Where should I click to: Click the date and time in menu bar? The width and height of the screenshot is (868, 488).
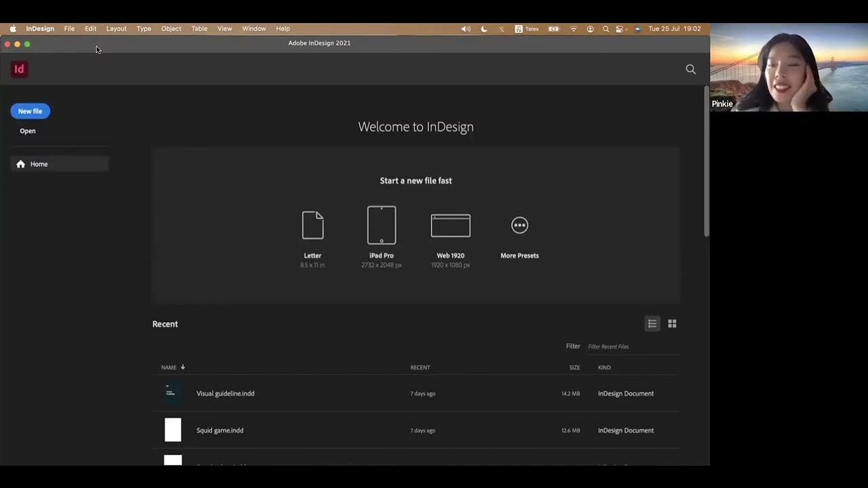[675, 28]
